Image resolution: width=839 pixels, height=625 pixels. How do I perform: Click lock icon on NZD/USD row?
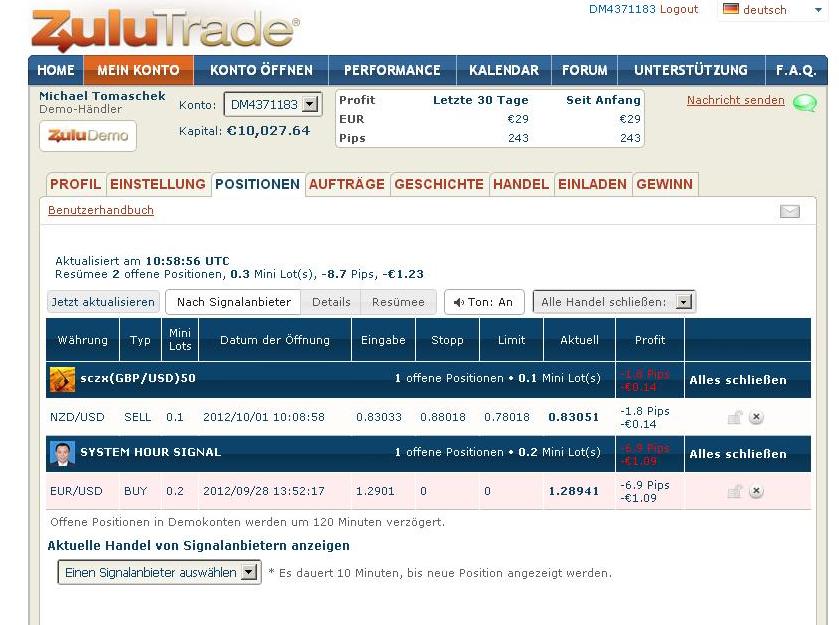click(x=735, y=418)
